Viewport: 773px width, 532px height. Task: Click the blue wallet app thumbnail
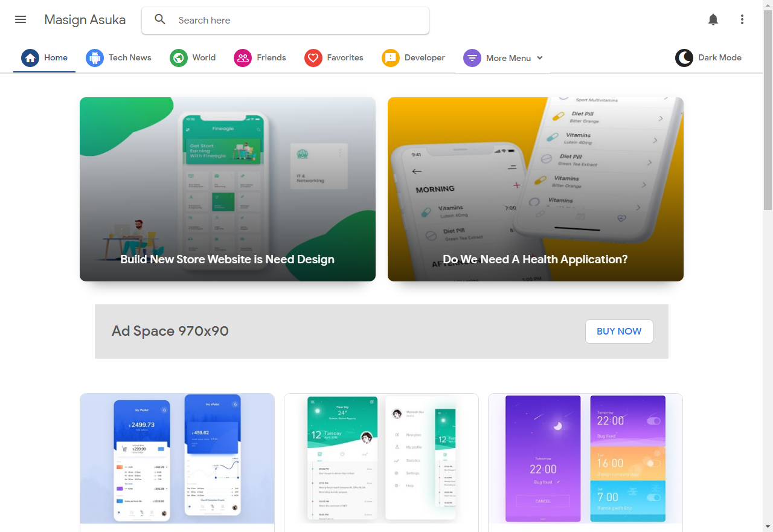(177, 458)
